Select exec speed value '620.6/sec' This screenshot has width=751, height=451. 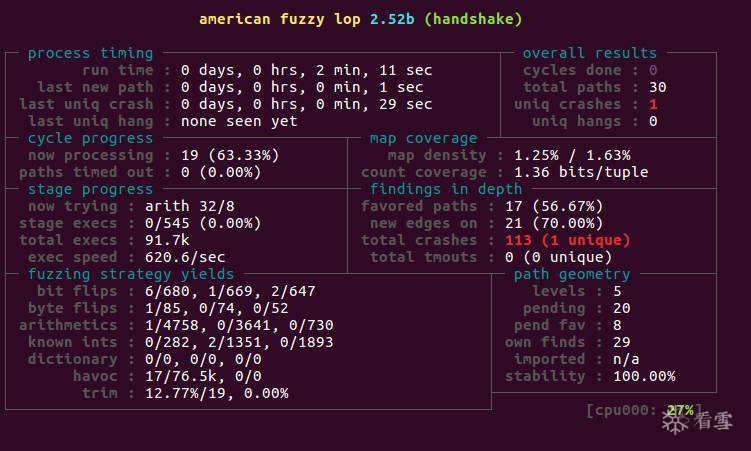tap(185, 257)
